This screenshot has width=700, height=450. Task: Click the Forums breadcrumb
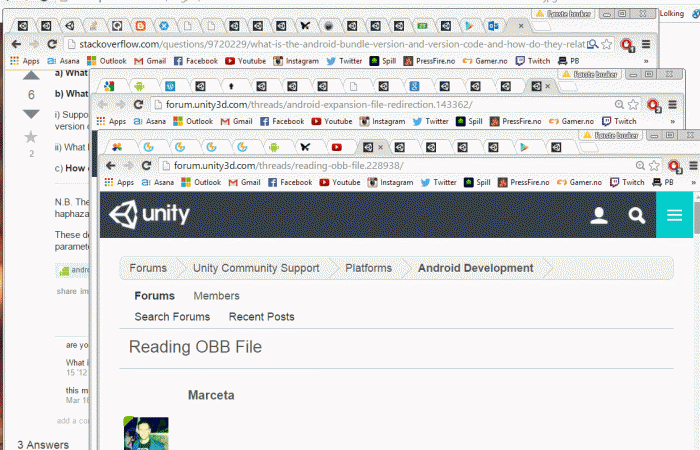pyautogui.click(x=148, y=268)
